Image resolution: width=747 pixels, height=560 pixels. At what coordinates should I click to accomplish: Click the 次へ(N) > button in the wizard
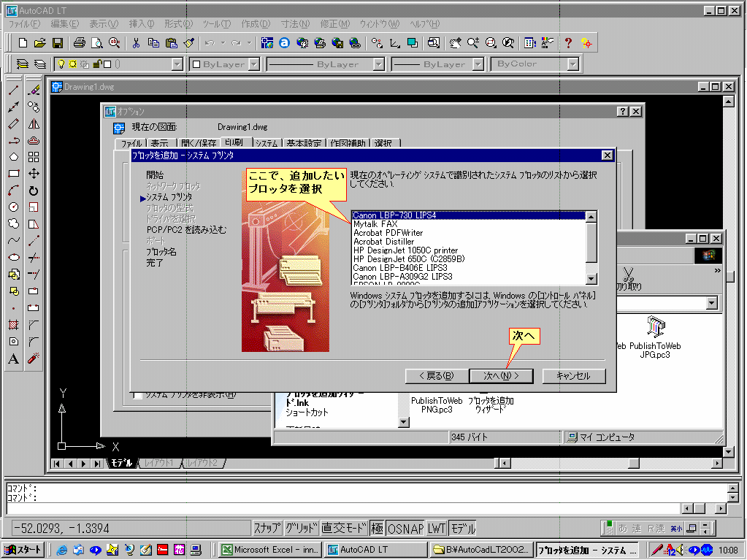(501, 376)
